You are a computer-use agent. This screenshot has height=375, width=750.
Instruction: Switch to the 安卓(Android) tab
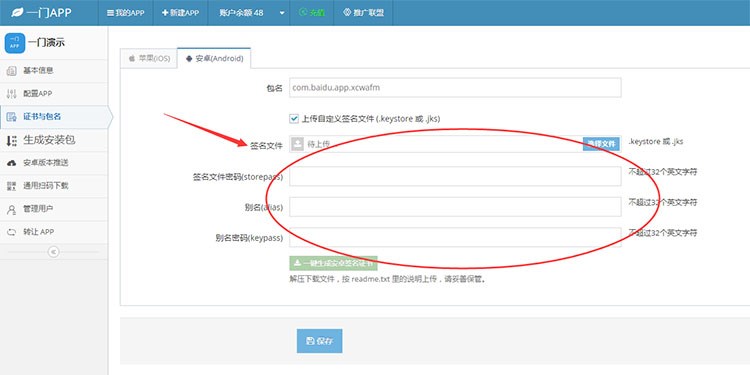(x=214, y=58)
